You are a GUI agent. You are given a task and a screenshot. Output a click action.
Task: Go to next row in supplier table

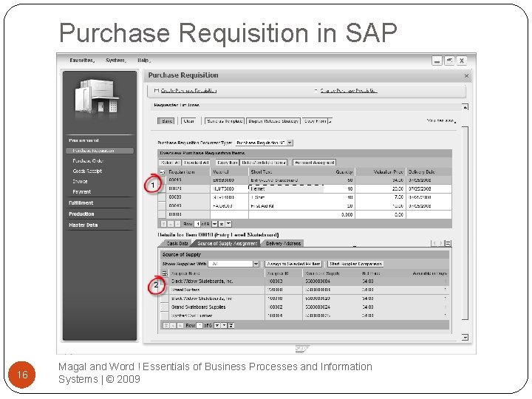(217, 325)
